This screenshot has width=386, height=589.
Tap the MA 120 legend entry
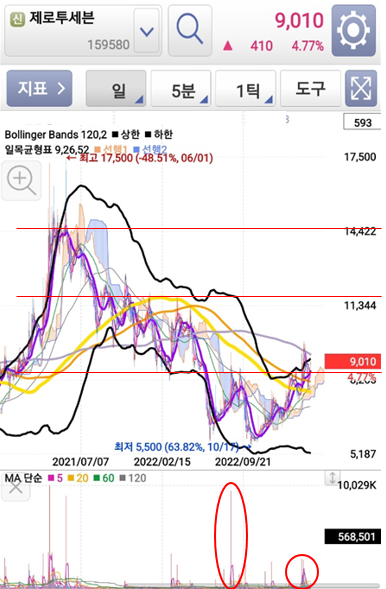[x=133, y=478]
